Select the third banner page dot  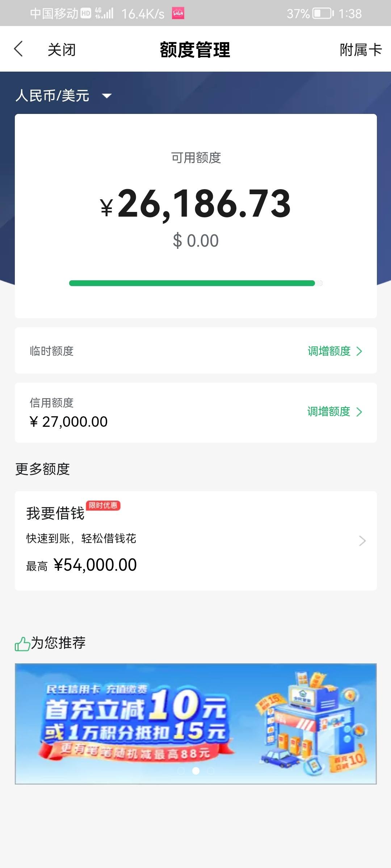click(210, 771)
